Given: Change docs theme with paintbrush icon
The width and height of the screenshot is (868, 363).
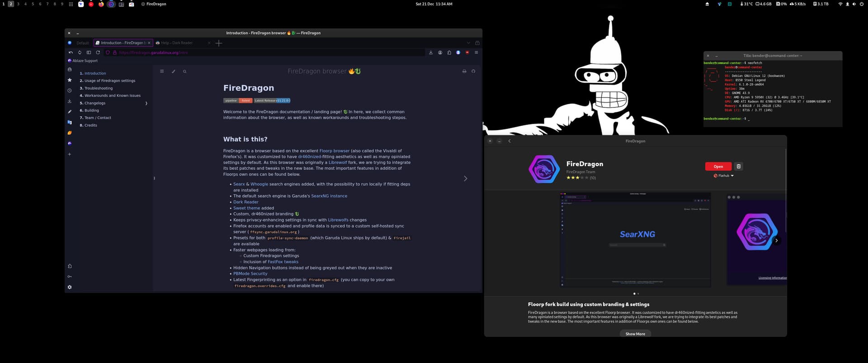Looking at the screenshot, I should click(x=173, y=71).
